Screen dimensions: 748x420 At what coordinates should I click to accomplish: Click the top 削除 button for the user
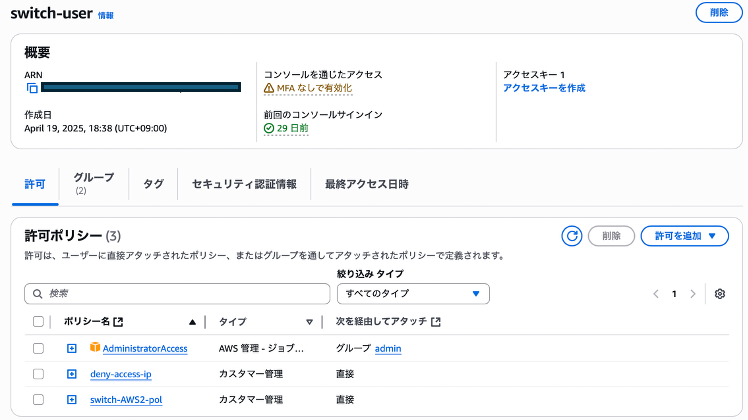[x=719, y=12]
